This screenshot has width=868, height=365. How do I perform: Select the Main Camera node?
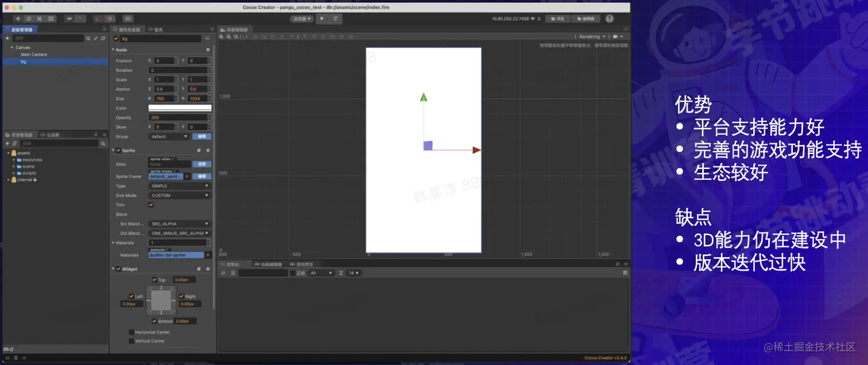click(x=34, y=54)
